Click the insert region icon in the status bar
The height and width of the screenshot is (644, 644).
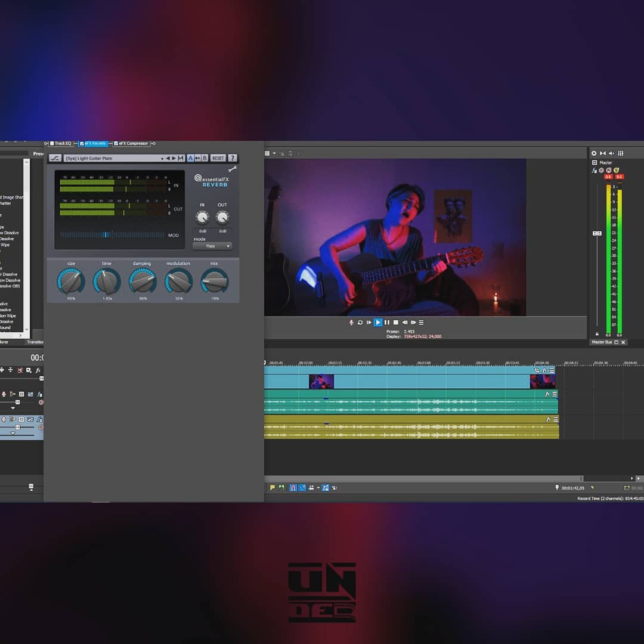[282, 488]
